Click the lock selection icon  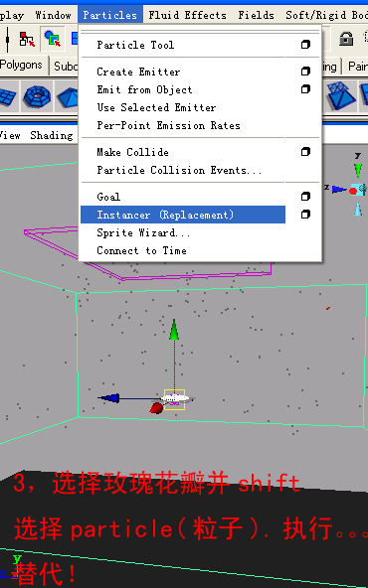click(x=346, y=39)
